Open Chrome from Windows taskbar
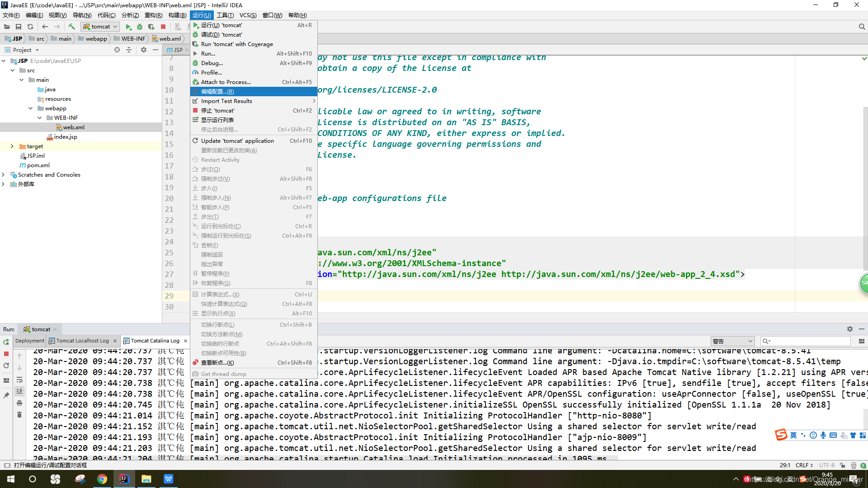 pos(102,479)
